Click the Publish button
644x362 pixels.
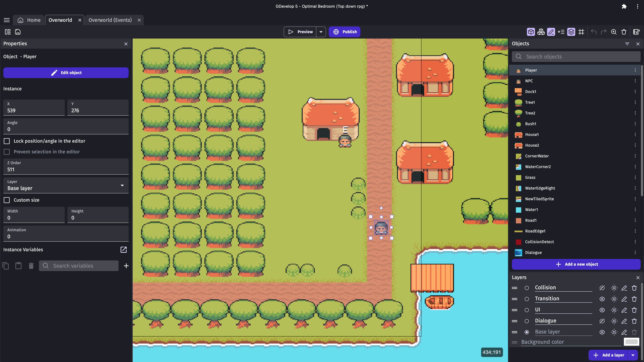pos(344,32)
